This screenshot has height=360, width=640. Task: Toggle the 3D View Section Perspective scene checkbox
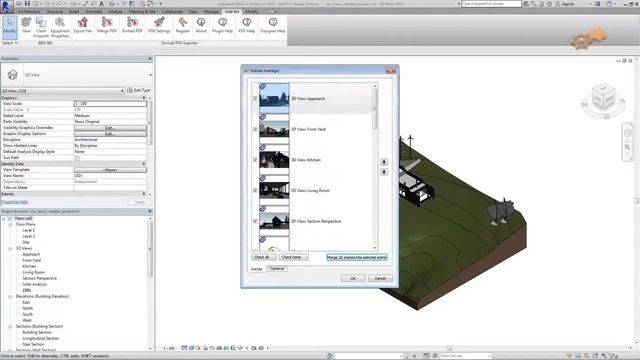(x=255, y=221)
